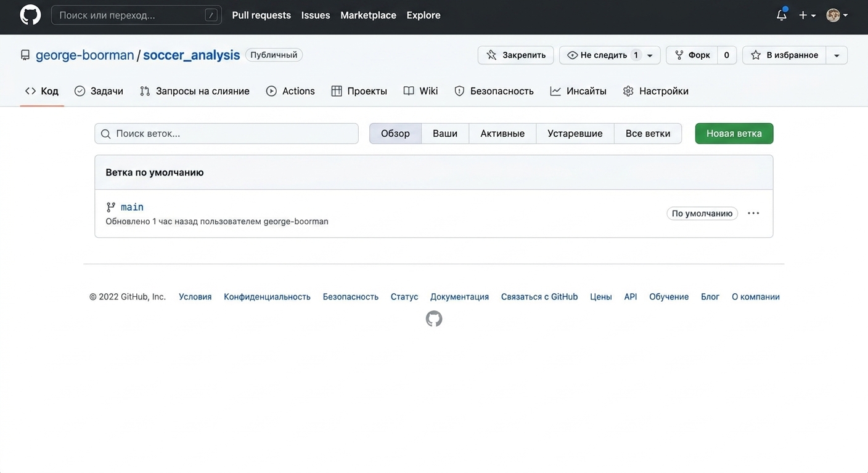The image size is (868, 473).
Task: Show Устаревшие branches filter
Action: click(x=575, y=134)
